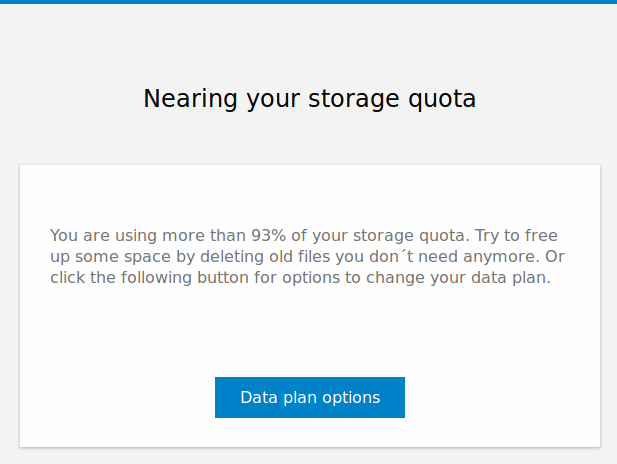Click the "Nearing your storage quota" heading
Image resolution: width=617 pixels, height=464 pixels.
309,98
